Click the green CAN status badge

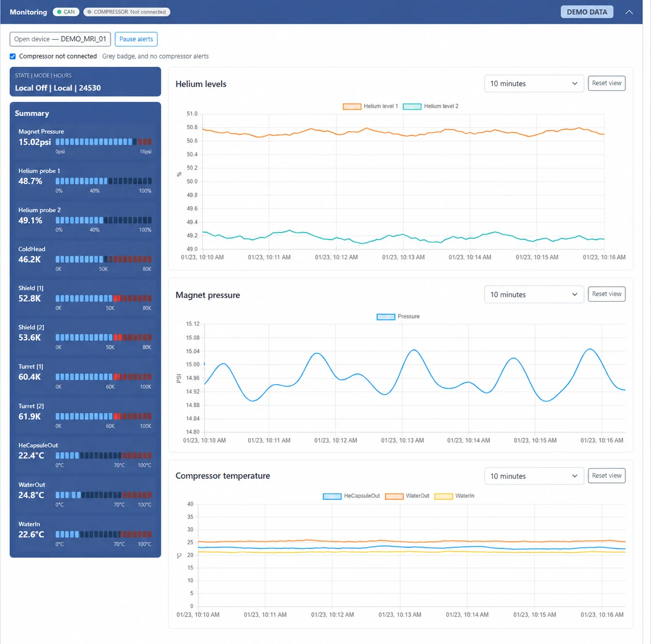tap(66, 12)
